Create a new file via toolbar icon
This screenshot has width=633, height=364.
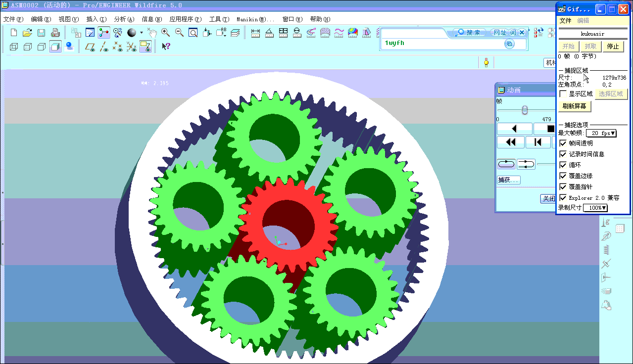pos(14,33)
